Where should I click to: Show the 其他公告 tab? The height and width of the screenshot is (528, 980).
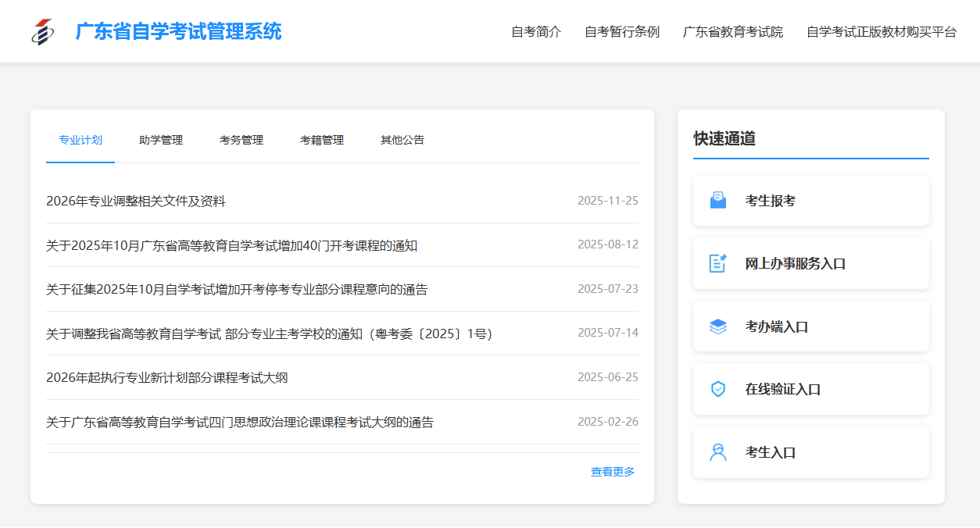point(402,141)
